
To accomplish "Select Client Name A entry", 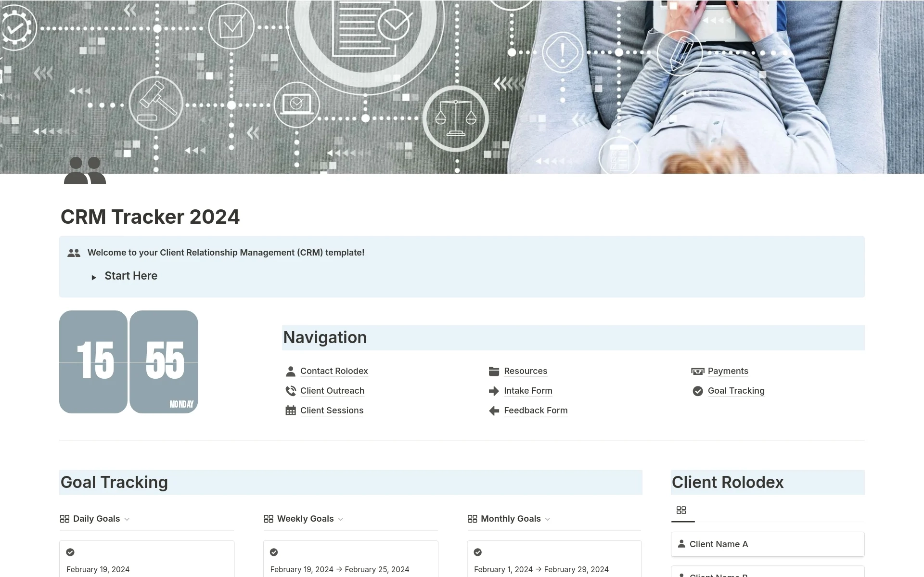I will coord(768,544).
